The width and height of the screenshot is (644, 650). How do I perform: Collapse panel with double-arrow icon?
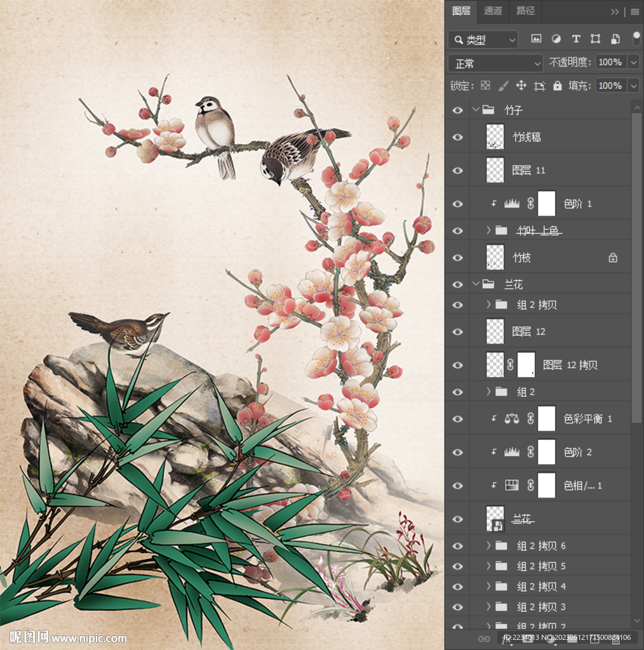tap(615, 11)
